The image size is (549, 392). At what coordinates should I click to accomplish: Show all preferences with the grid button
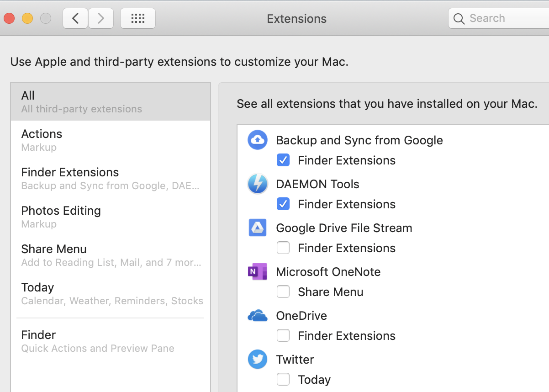pyautogui.click(x=137, y=18)
